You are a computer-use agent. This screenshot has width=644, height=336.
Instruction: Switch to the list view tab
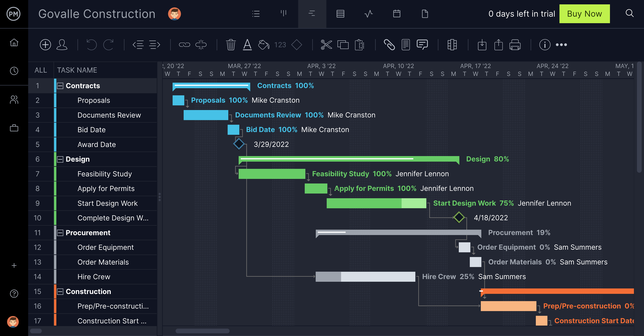pos(256,14)
